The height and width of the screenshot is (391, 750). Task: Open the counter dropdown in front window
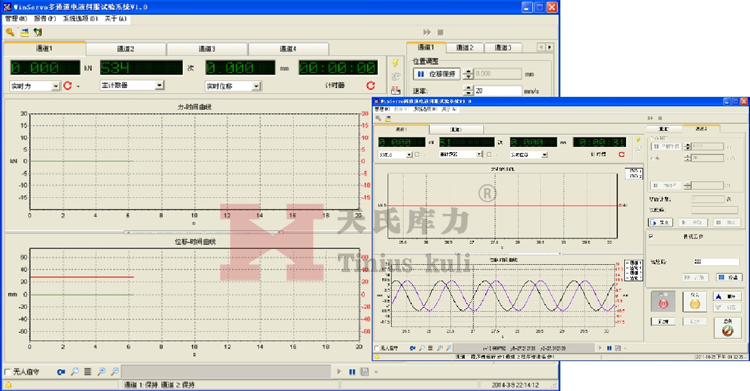click(x=479, y=154)
